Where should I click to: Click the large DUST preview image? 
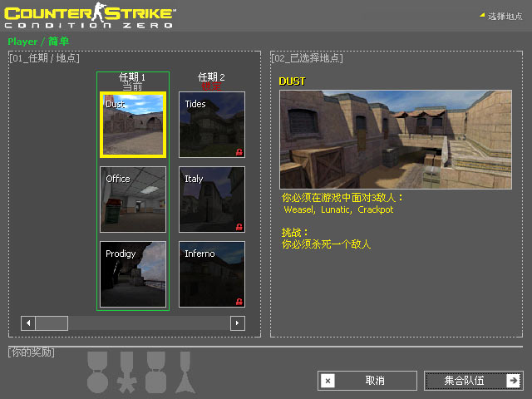point(396,140)
